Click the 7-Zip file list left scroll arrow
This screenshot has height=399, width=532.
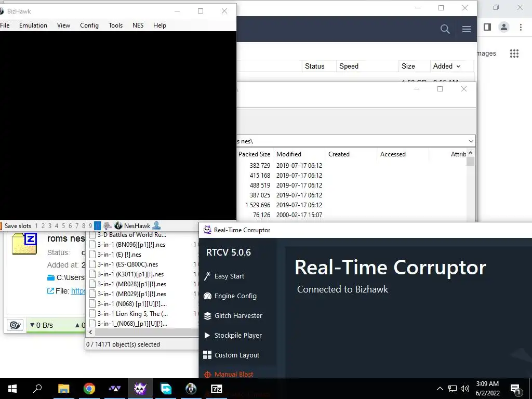[90, 332]
